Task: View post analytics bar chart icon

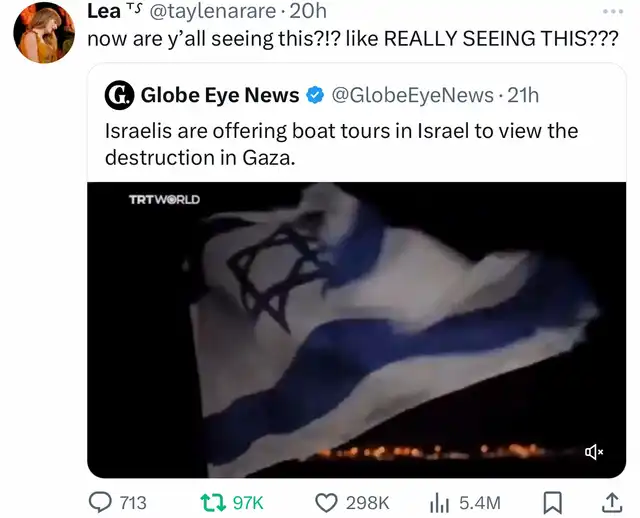Action: [x=439, y=503]
